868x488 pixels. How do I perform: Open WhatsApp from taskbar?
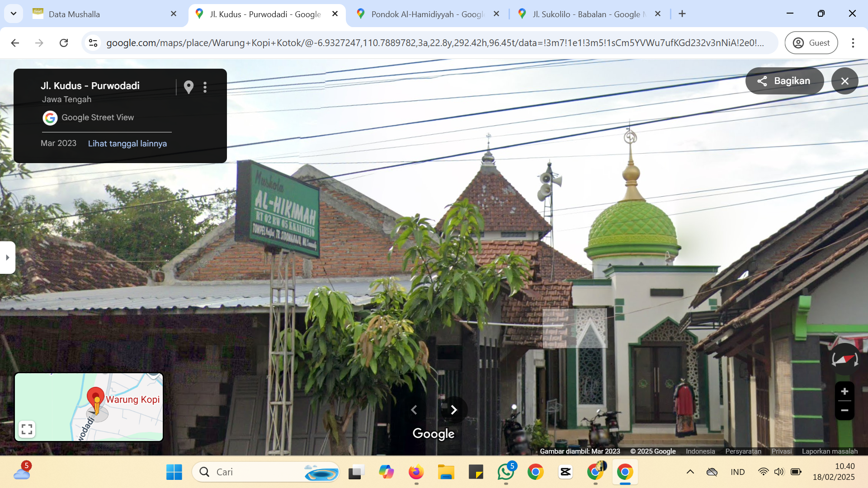click(x=506, y=472)
